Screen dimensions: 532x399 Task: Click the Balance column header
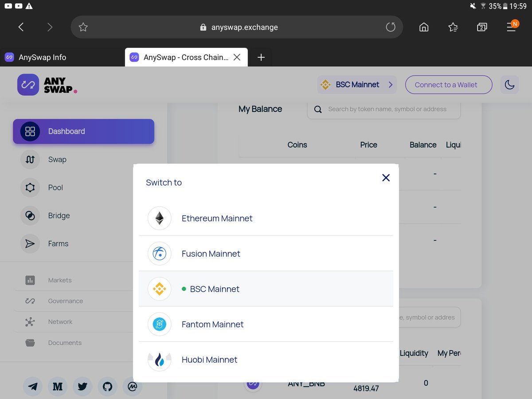click(x=423, y=145)
